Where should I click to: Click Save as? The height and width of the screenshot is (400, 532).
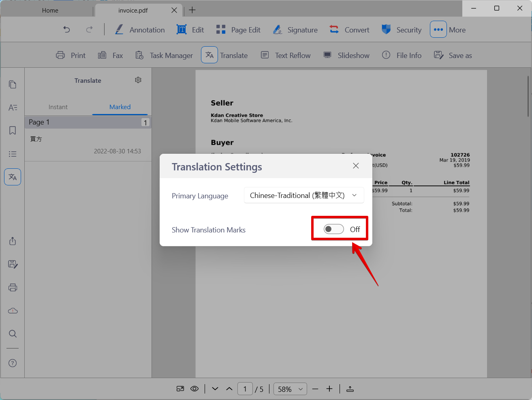click(453, 55)
